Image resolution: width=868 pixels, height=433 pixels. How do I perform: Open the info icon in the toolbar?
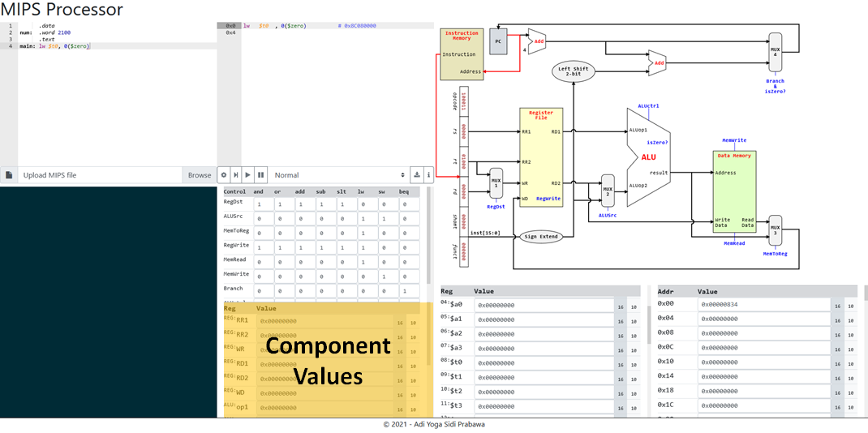pos(429,175)
